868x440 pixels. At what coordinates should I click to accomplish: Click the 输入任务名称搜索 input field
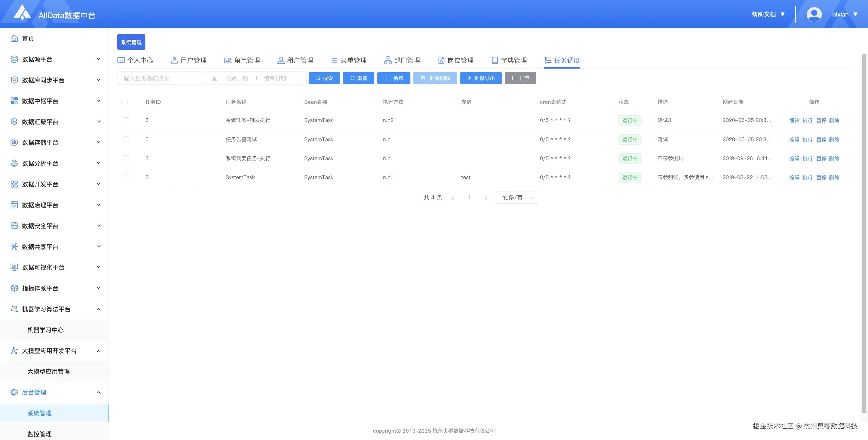click(x=160, y=78)
